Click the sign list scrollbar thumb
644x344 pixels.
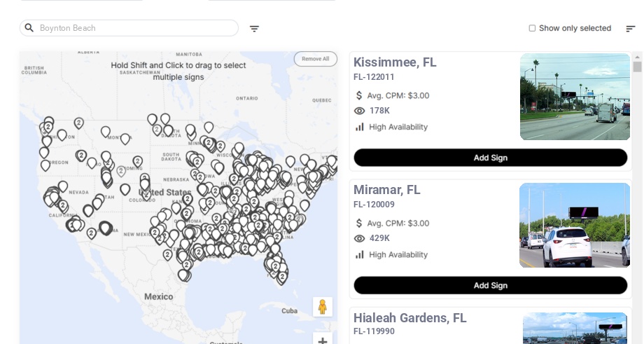tap(637, 67)
